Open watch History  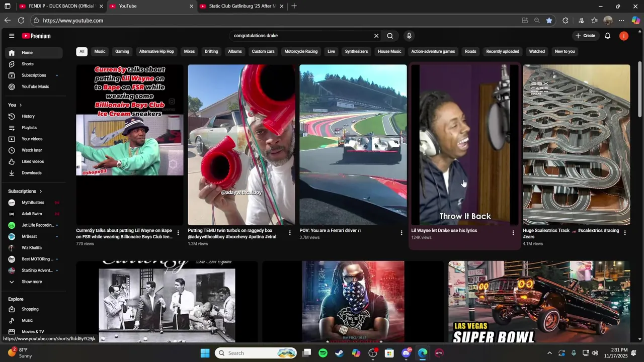[33, 116]
